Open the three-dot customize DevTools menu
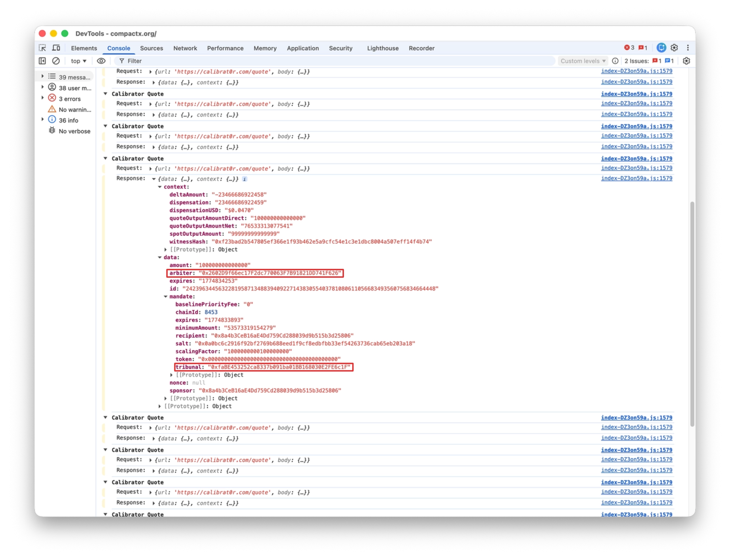 688,48
